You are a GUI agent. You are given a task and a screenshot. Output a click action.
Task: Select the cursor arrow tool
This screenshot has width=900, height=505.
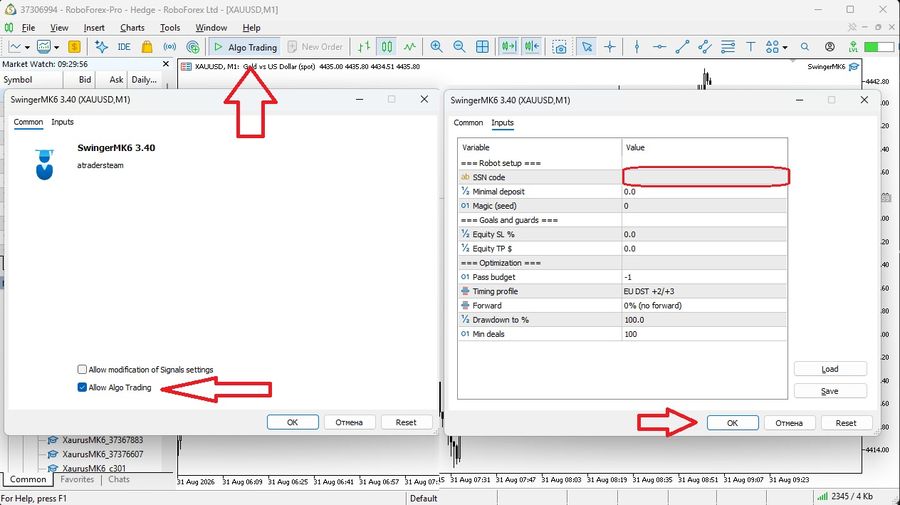coord(587,47)
